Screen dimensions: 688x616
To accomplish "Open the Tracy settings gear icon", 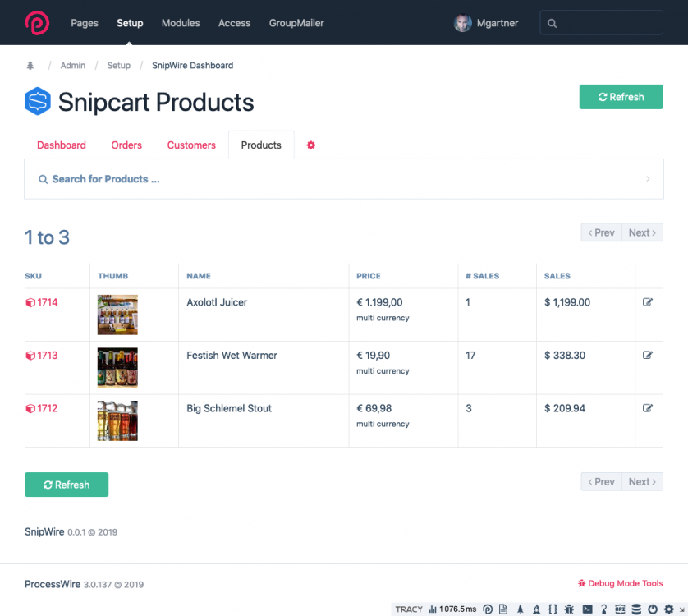I will tap(668, 609).
